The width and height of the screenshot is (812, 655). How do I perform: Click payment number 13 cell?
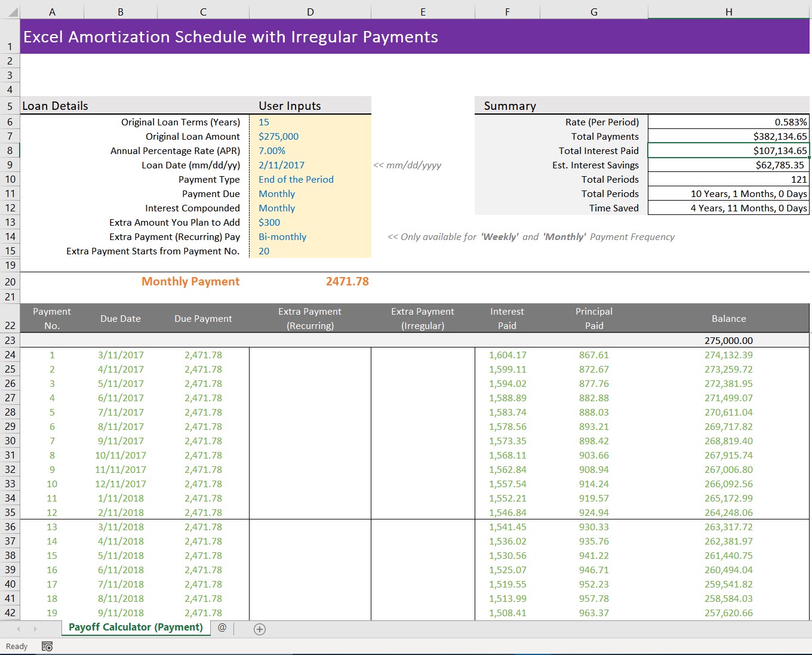coord(52,527)
